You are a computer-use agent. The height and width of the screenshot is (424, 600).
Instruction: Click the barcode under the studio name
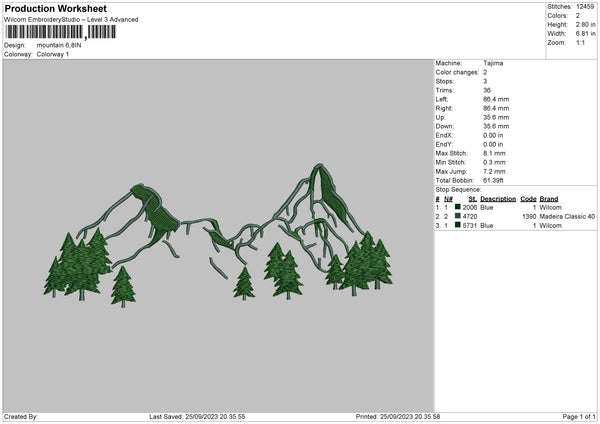click(x=60, y=32)
